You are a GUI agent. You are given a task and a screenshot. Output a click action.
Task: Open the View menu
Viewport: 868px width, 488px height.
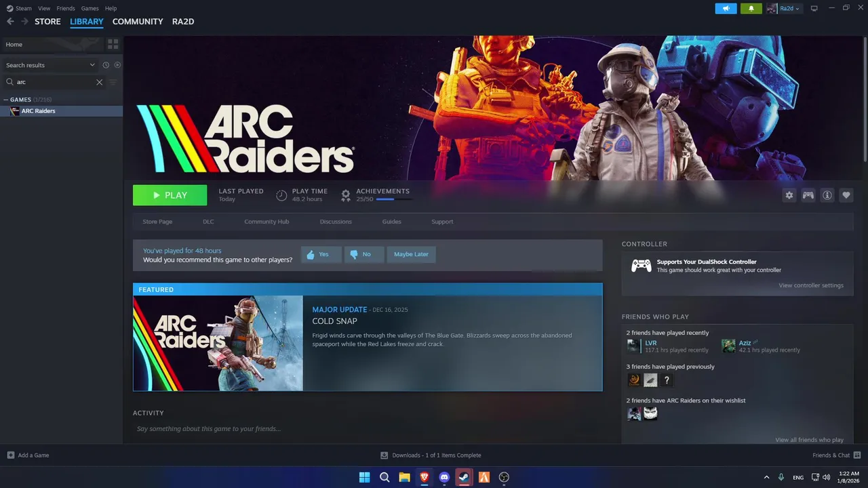tap(44, 8)
